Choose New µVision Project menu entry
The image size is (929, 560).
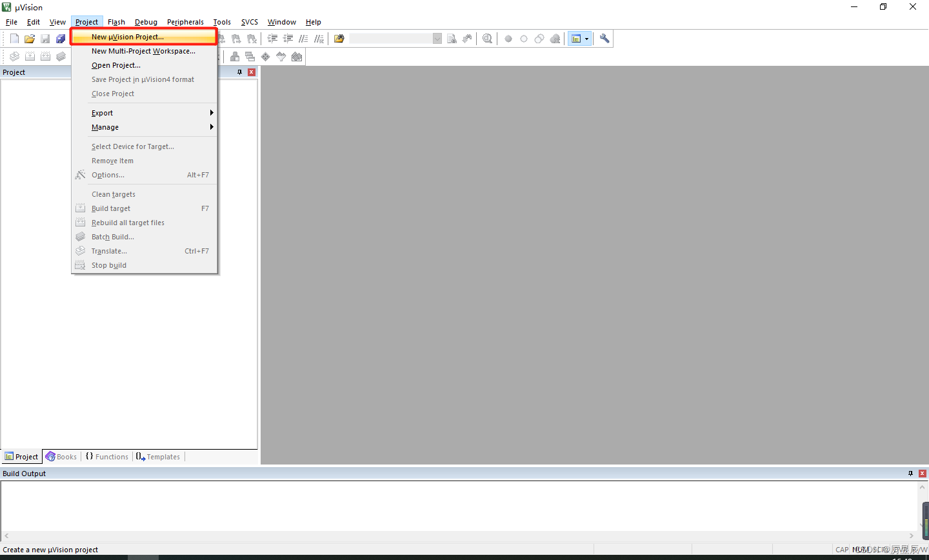coord(145,37)
